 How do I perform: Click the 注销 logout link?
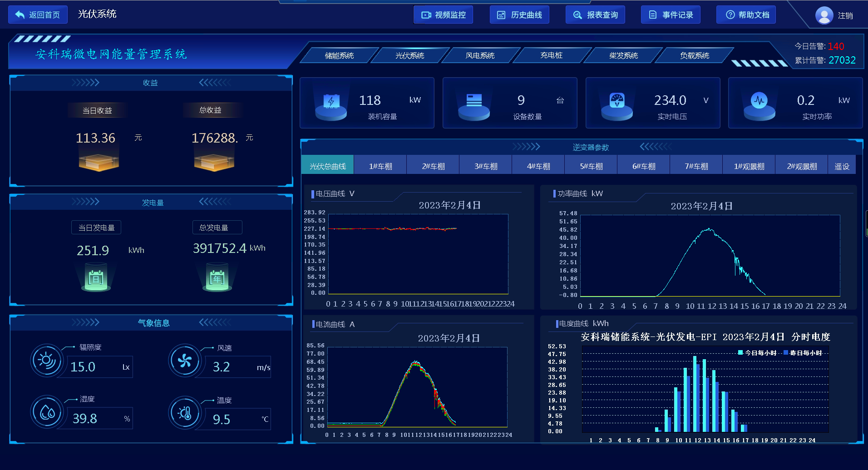[845, 16]
